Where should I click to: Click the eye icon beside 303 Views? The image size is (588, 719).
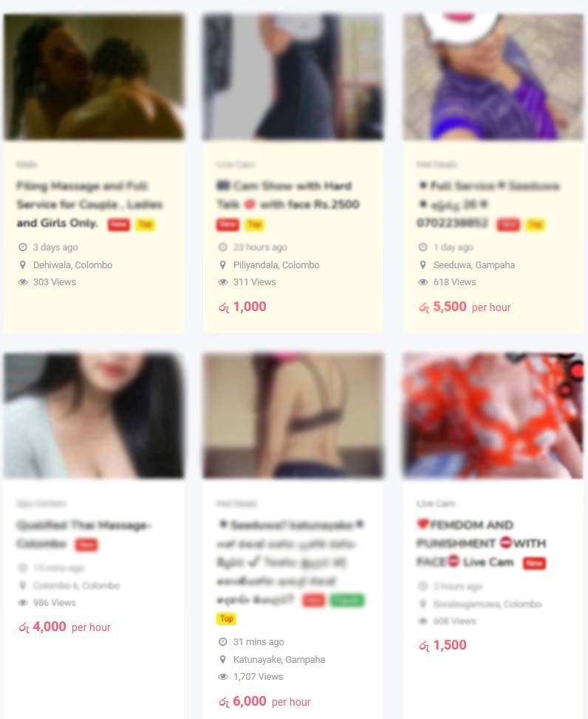pos(22,282)
